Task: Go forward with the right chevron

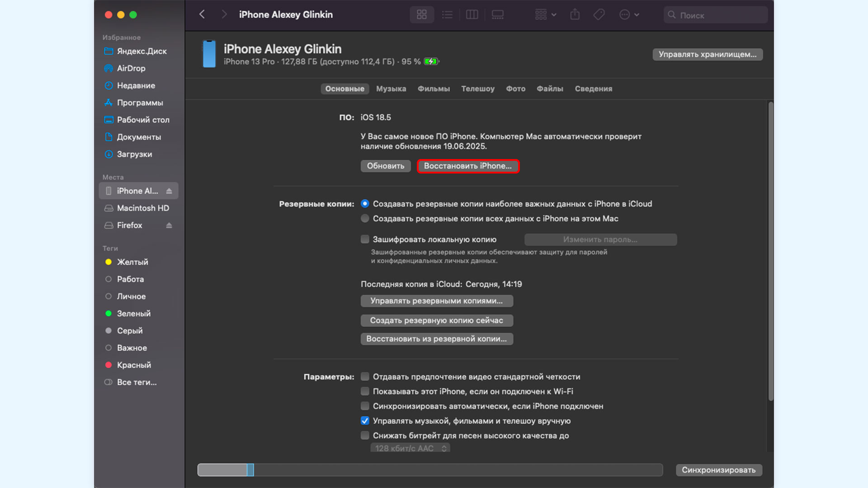Action: [224, 14]
